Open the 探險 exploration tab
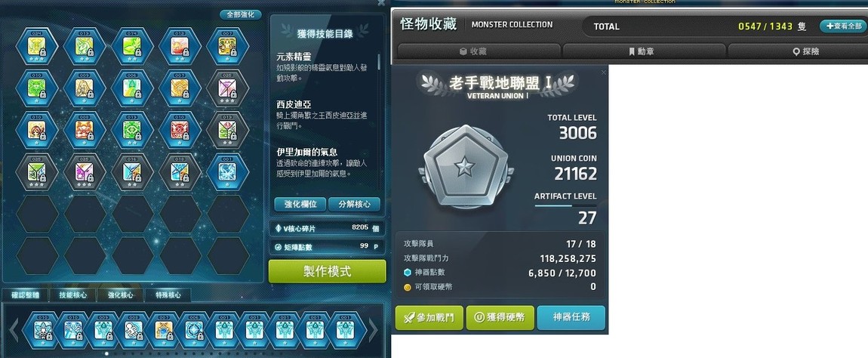 point(798,51)
